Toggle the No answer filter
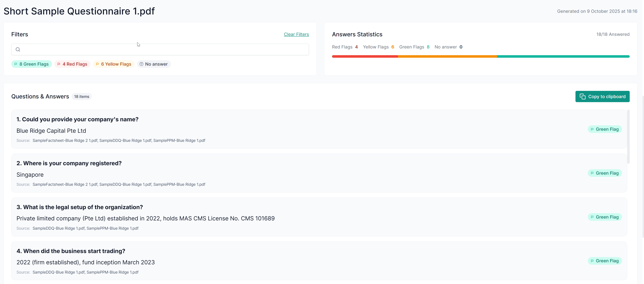This screenshot has height=284, width=644. (154, 64)
